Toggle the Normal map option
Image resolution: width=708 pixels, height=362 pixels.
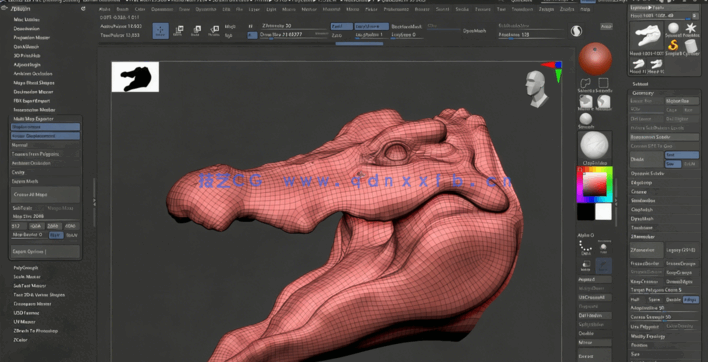[46, 145]
